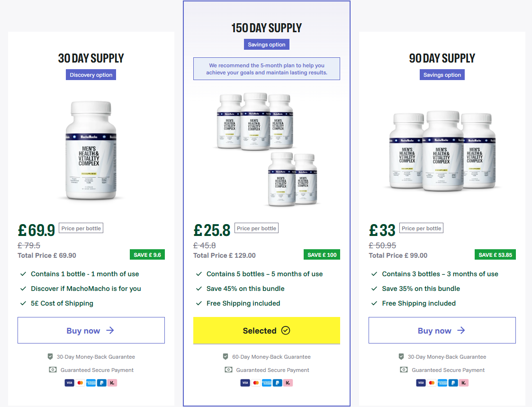The height and width of the screenshot is (407, 532).
Task: Click Buy now on the 30 Day Supply
Action: (91, 330)
